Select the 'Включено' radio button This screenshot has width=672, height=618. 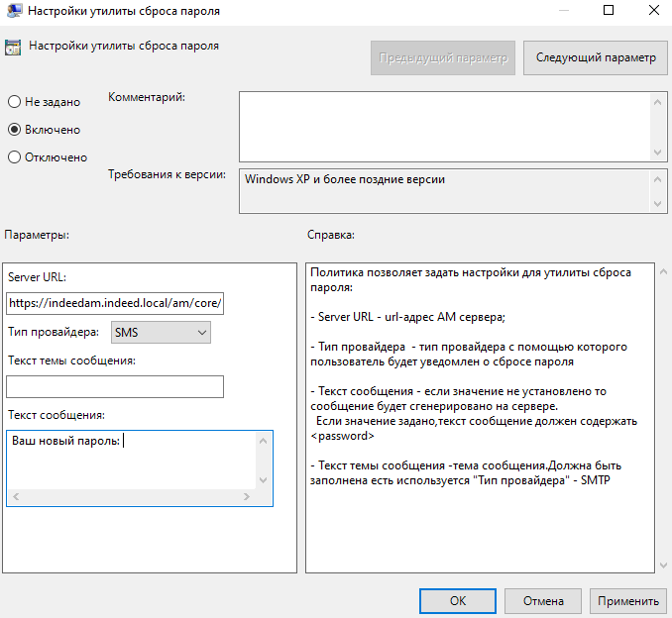14,130
